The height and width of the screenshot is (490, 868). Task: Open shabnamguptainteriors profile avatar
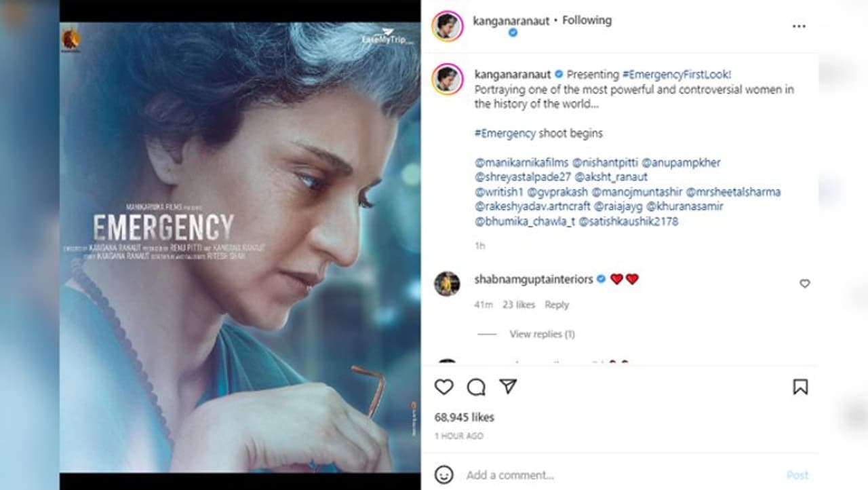pos(448,284)
